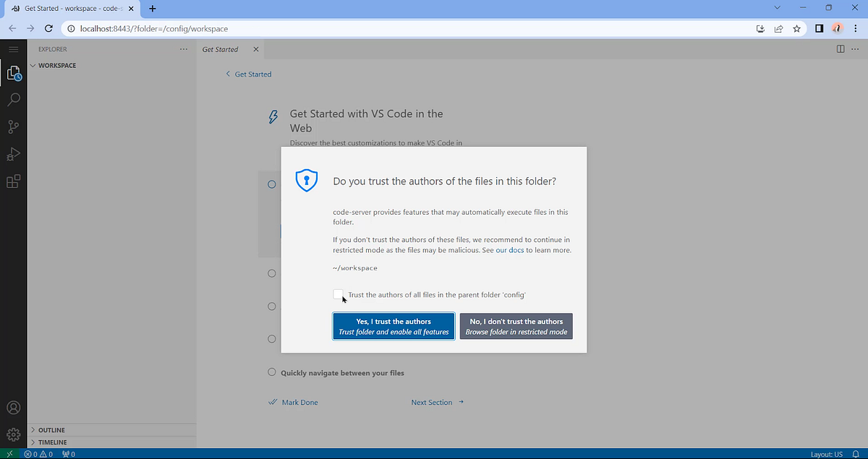868x459 pixels.
Task: Click 'Layout: US' in the status bar
Action: [826, 454]
